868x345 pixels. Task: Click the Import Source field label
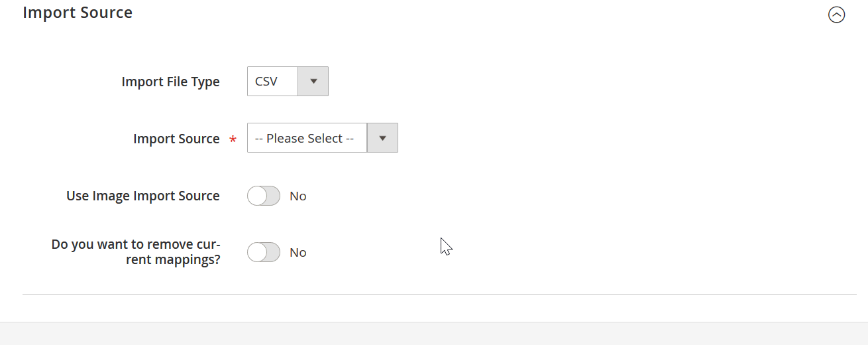tap(176, 139)
